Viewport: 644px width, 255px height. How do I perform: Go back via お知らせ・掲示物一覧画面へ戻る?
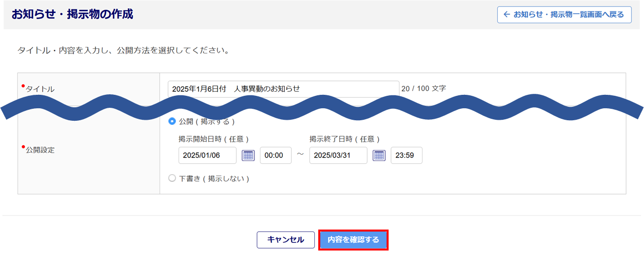[564, 15]
